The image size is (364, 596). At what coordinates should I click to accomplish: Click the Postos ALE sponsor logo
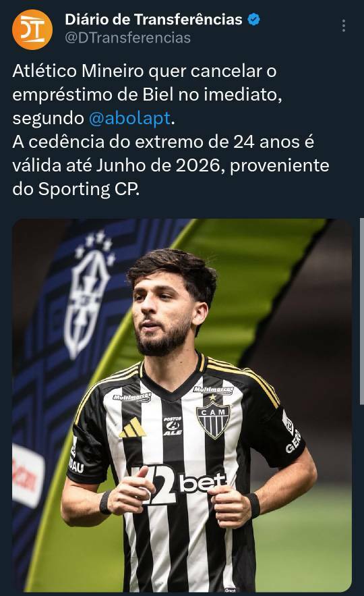(x=173, y=426)
